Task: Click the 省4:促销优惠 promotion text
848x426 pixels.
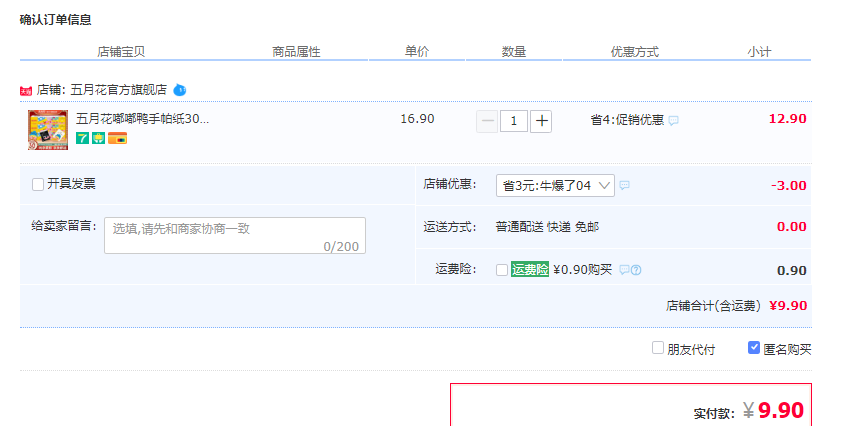Action: pyautogui.click(x=627, y=120)
